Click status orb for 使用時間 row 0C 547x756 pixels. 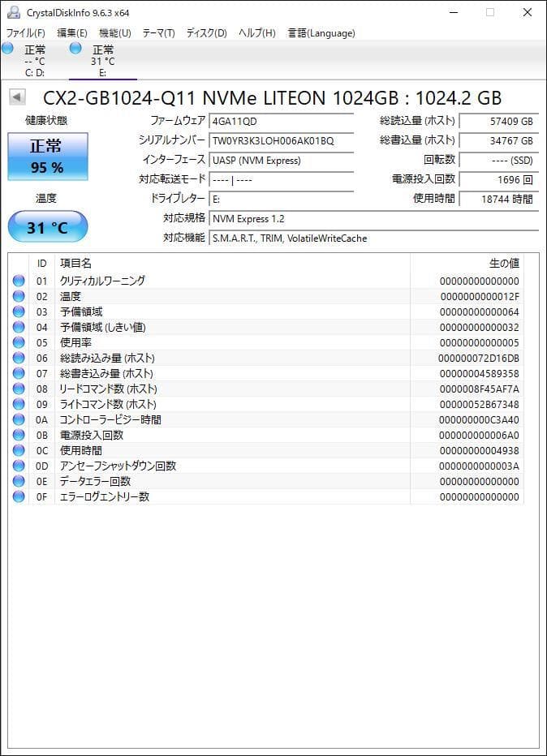click(19, 450)
